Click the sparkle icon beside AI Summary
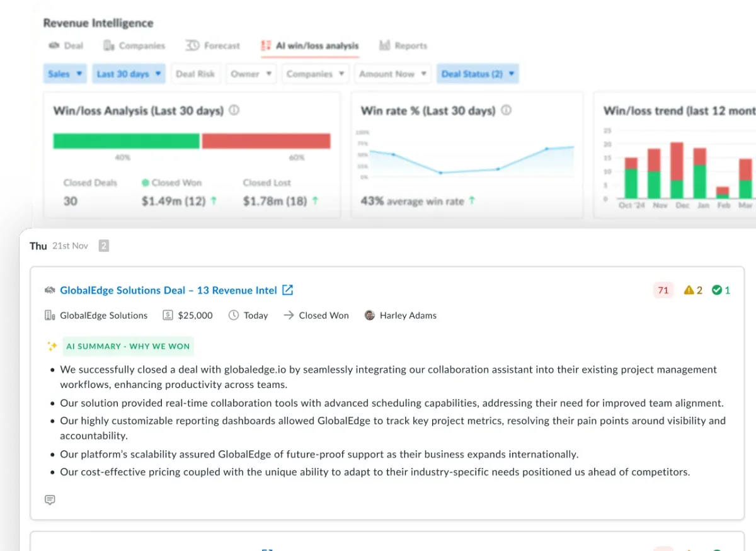Screen dimensions: 756x551 coord(52,346)
